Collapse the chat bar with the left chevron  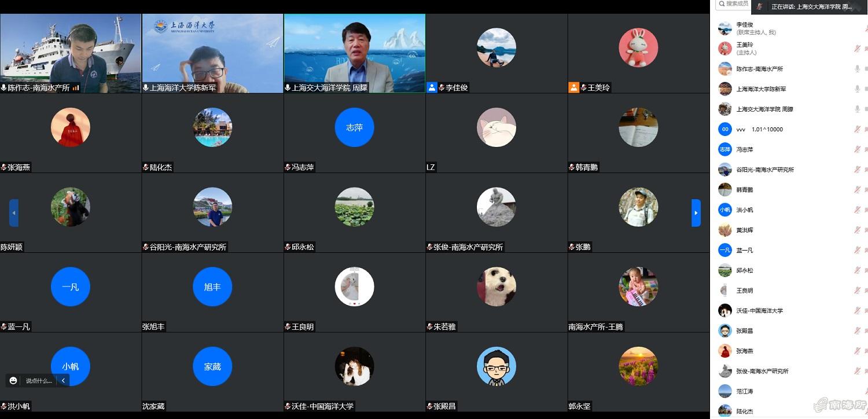pos(63,380)
